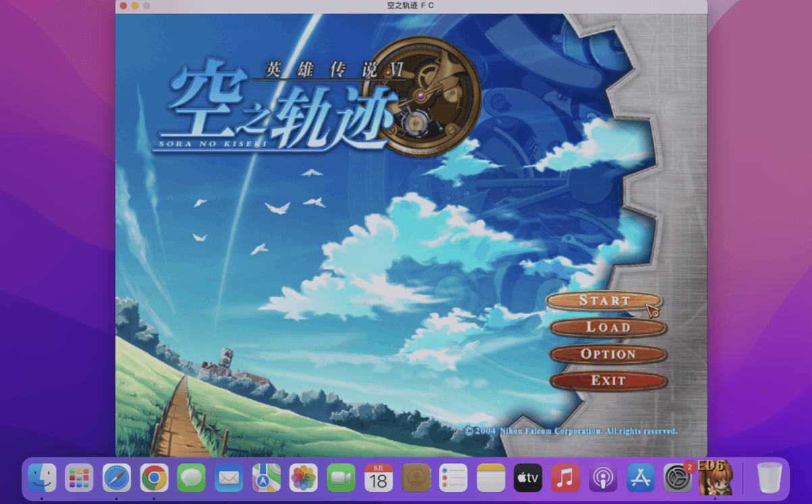
Task: Open App Store from the dock
Action: [640, 478]
